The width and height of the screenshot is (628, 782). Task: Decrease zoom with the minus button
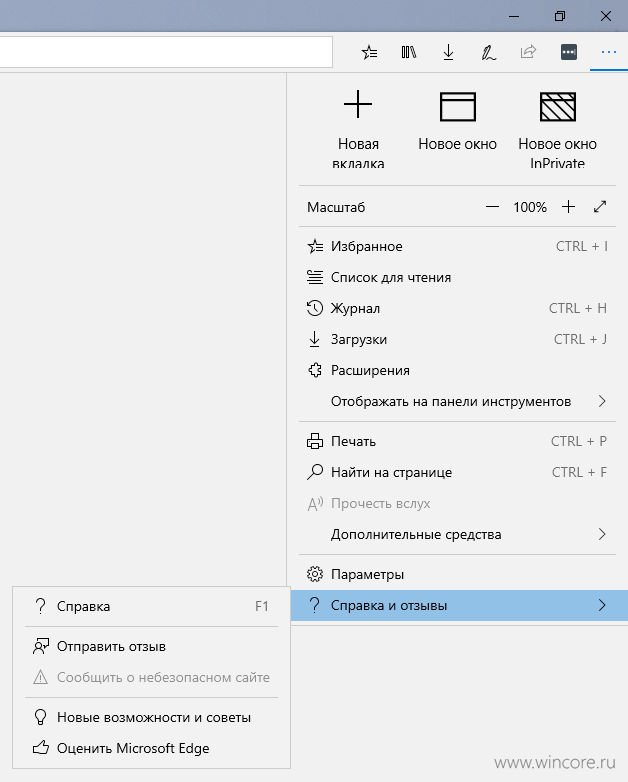pyautogui.click(x=492, y=206)
